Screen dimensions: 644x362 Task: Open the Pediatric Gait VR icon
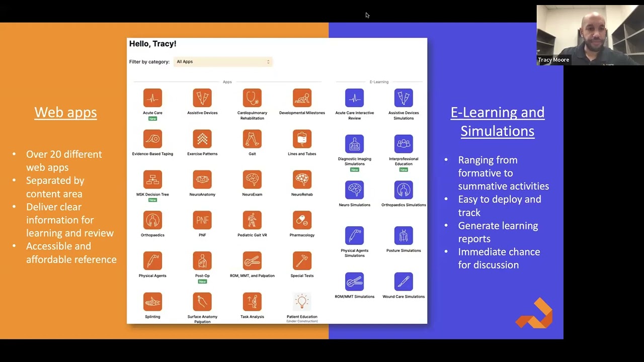252,220
